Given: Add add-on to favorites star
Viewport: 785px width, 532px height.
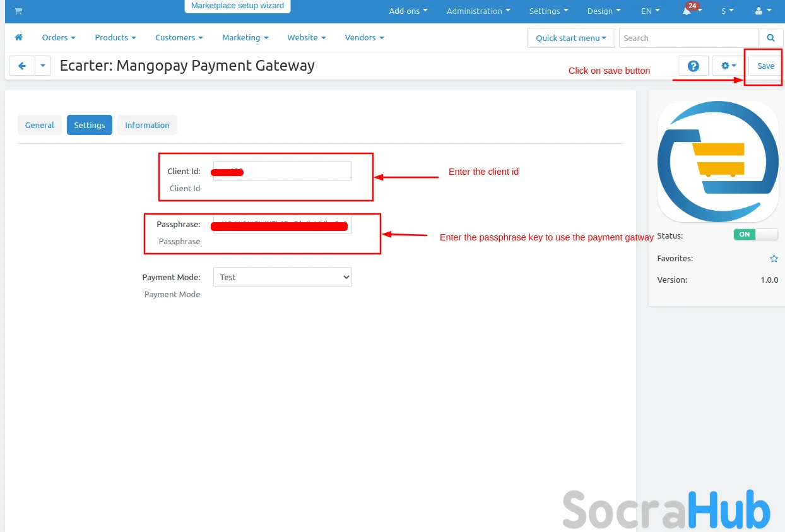Looking at the screenshot, I should coord(774,259).
